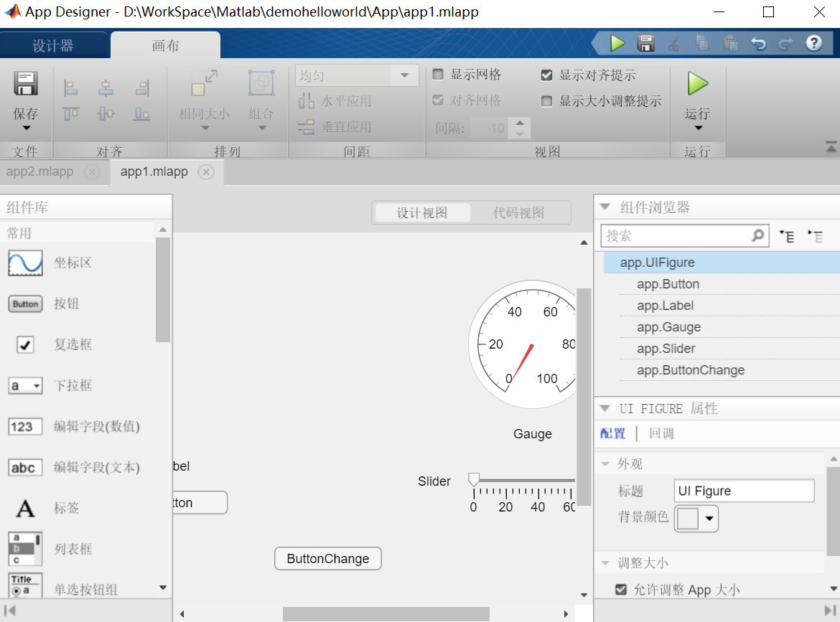Switch to the Designer (设计器) tab

point(53,45)
